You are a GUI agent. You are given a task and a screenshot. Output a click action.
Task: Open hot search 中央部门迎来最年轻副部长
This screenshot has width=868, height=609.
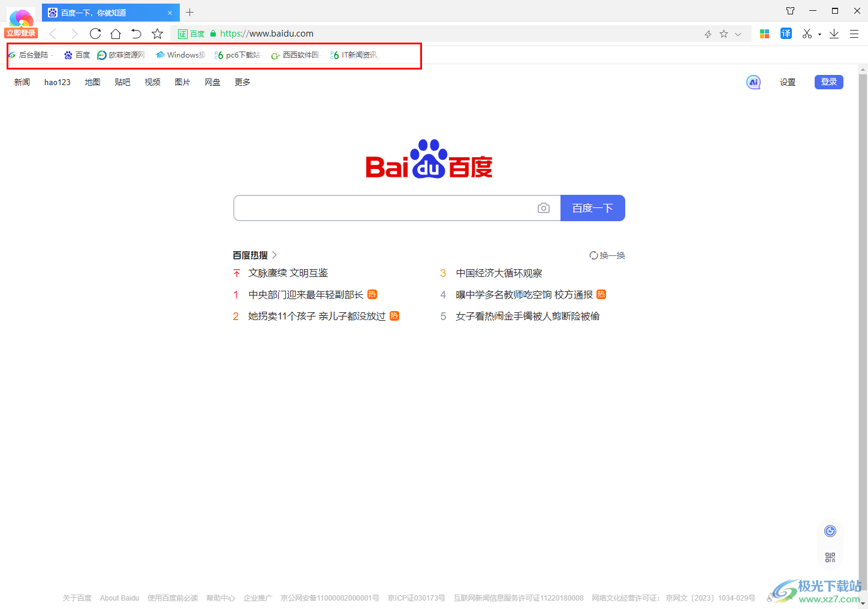[x=306, y=295]
